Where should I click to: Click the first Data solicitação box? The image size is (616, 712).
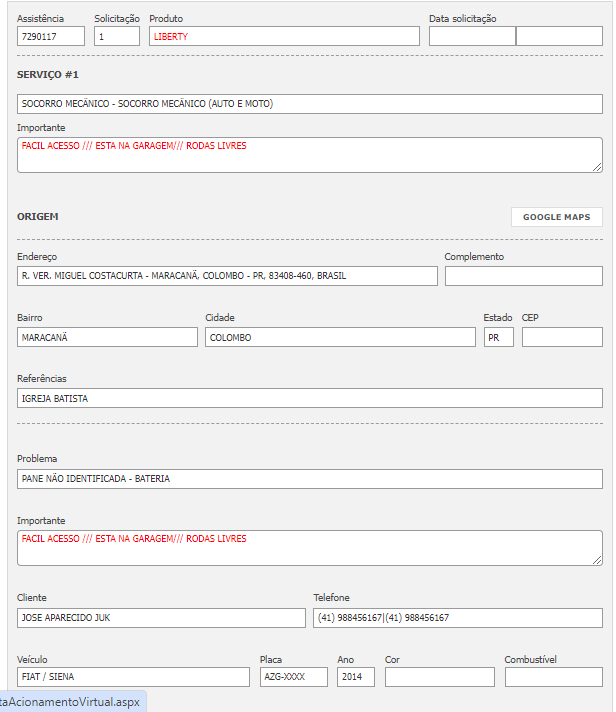(472, 36)
